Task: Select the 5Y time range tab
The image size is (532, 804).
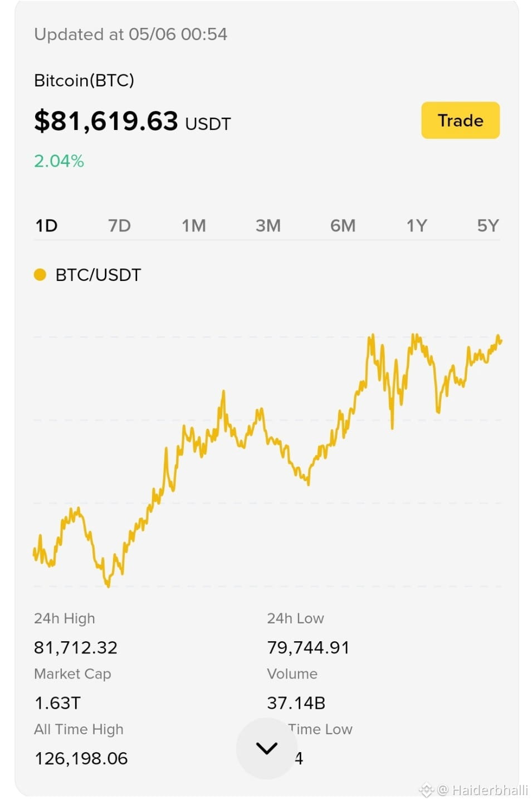Action: click(x=488, y=226)
